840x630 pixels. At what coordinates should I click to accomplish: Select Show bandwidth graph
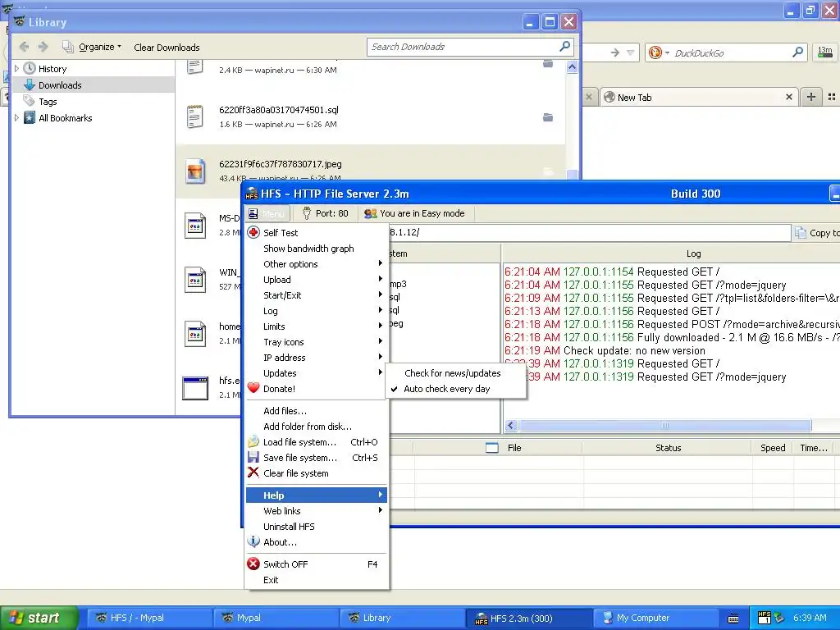[317, 248]
